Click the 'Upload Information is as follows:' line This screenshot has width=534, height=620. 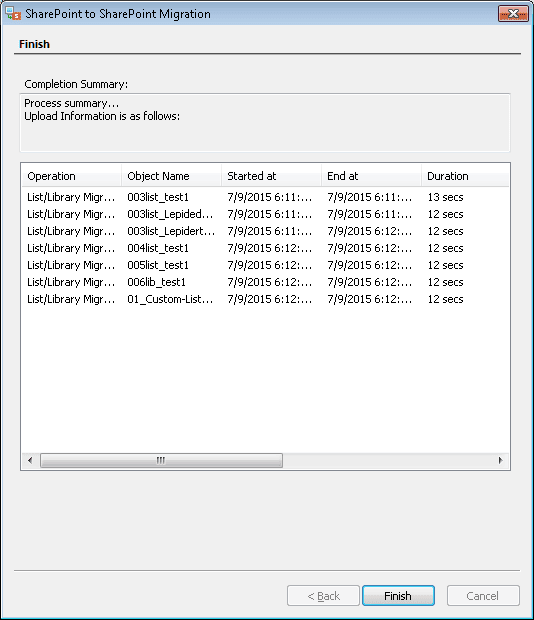pyautogui.click(x=102, y=116)
